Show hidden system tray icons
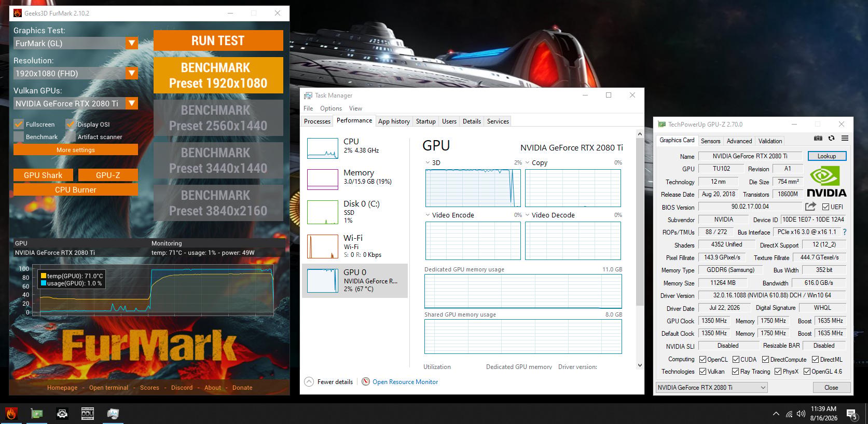 [776, 414]
